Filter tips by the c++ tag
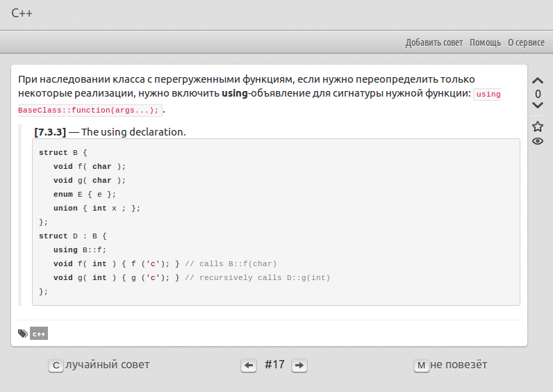Screen dimensions: 553x392 click(x=39, y=334)
